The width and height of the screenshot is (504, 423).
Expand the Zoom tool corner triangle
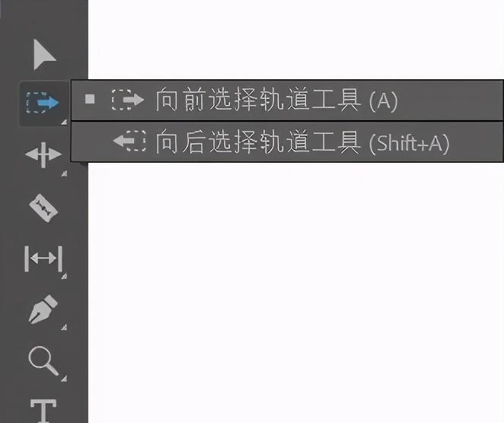[x=64, y=379]
